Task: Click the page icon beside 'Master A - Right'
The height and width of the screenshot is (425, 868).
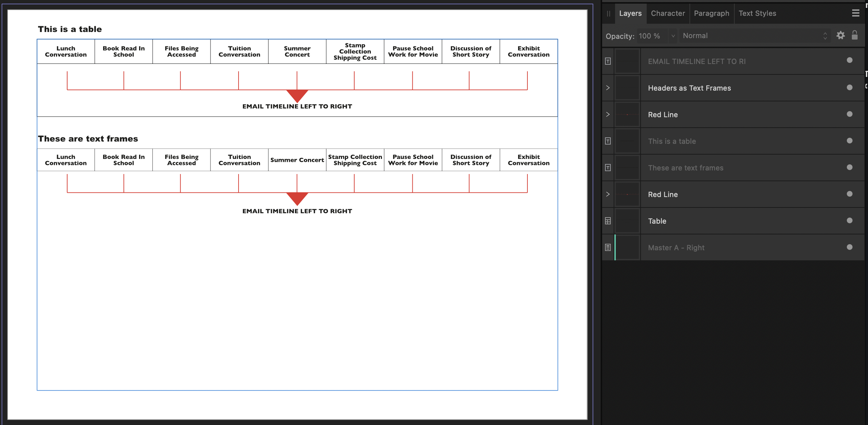Action: click(x=607, y=247)
